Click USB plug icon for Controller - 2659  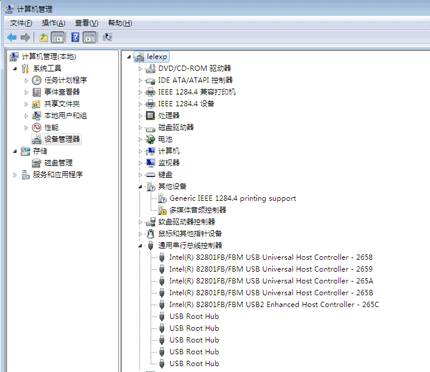(162, 269)
